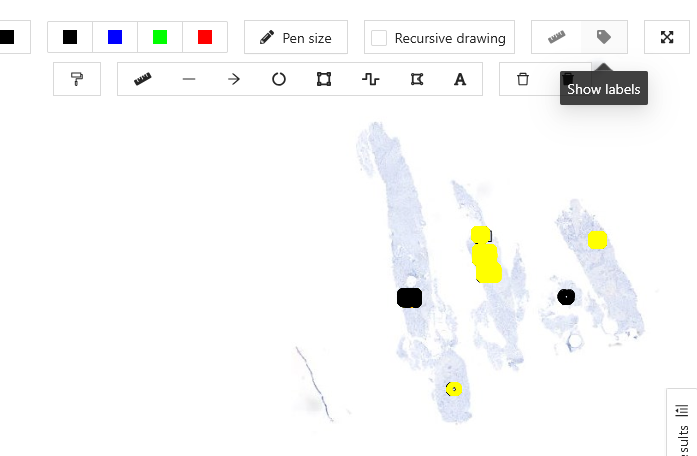
Task: Select the paint roller fill tool
Action: [x=77, y=79]
